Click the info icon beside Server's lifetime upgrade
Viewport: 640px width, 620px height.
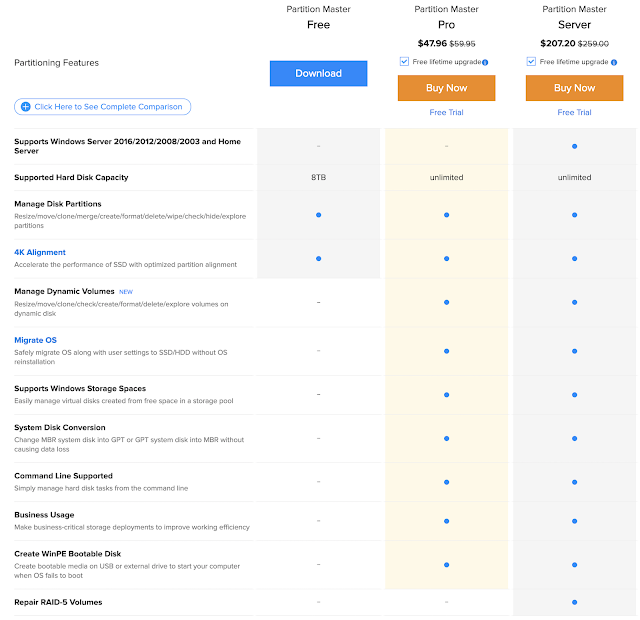pyautogui.click(x=614, y=62)
